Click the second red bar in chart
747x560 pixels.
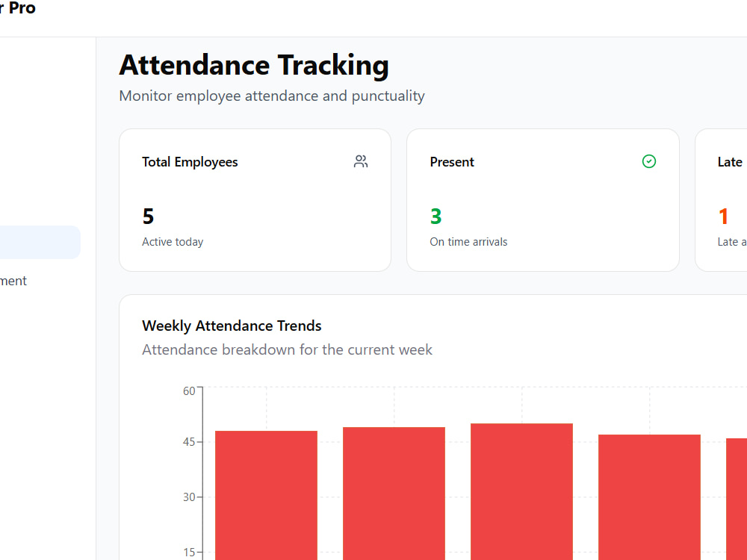tap(394, 494)
